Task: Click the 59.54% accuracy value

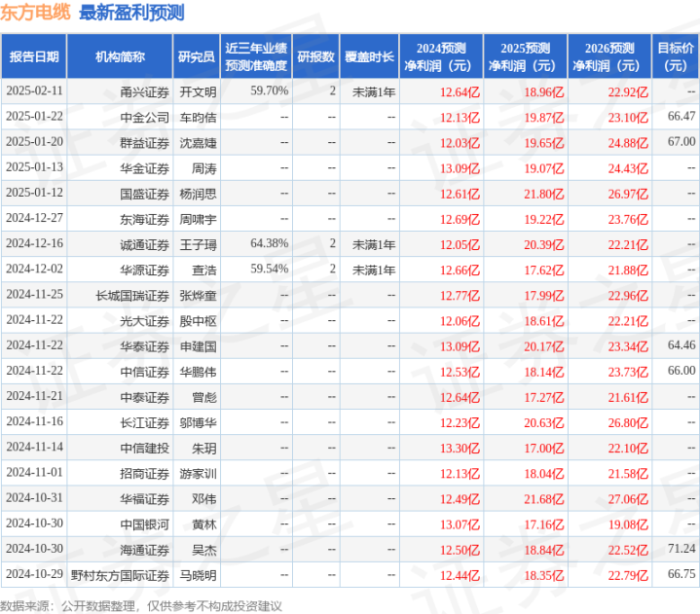Action: coord(270,270)
